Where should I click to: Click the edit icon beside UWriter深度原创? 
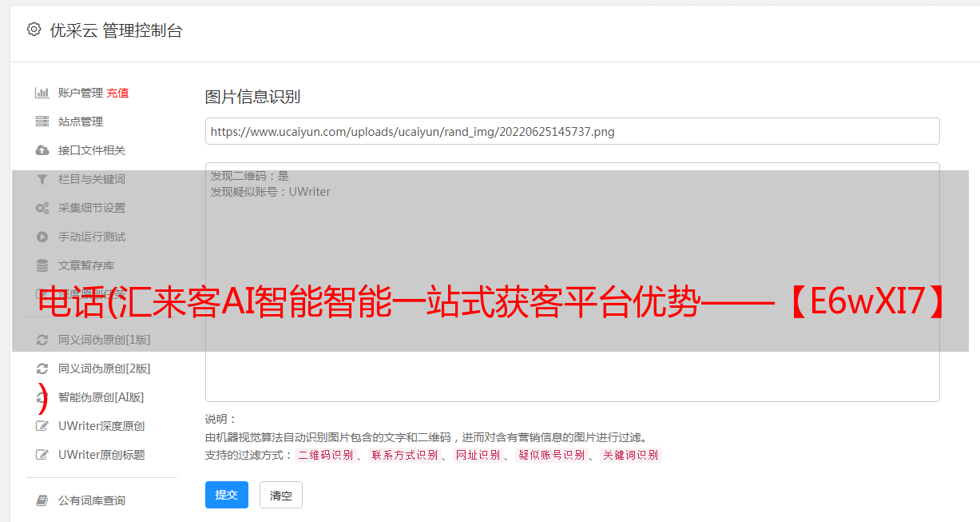pyautogui.click(x=42, y=426)
